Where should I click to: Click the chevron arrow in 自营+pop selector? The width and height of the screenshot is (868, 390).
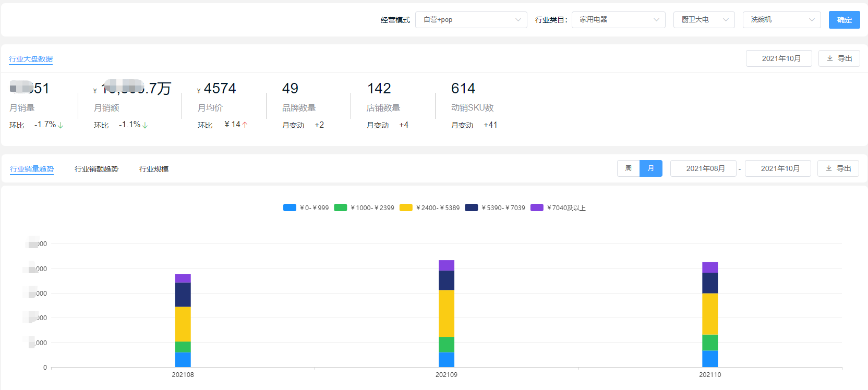(x=518, y=20)
